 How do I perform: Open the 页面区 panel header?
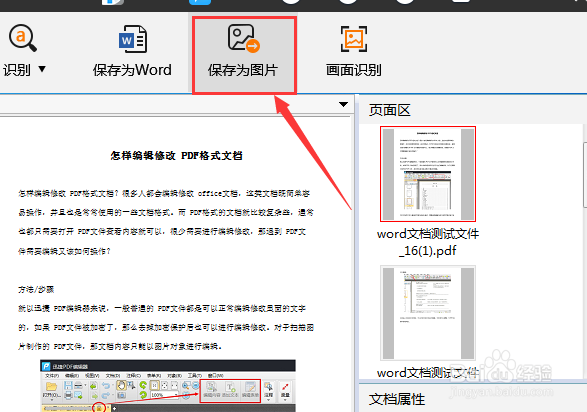(390, 110)
